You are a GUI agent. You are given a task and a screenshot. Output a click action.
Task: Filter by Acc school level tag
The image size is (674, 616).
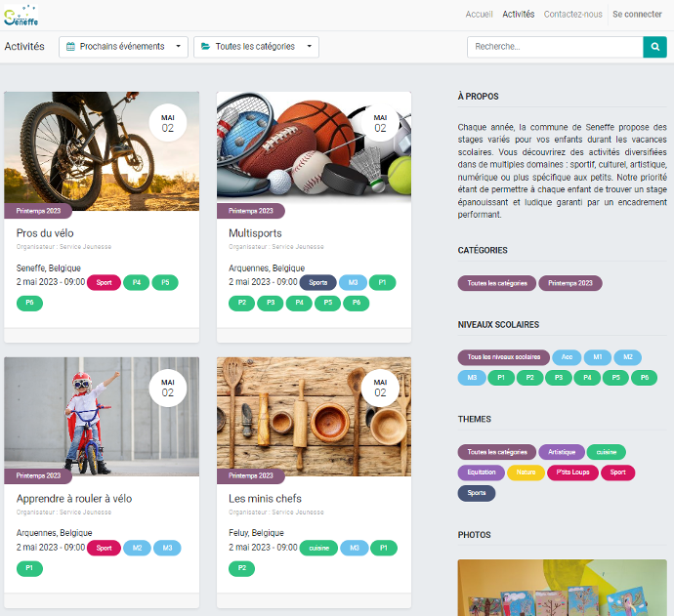(567, 357)
